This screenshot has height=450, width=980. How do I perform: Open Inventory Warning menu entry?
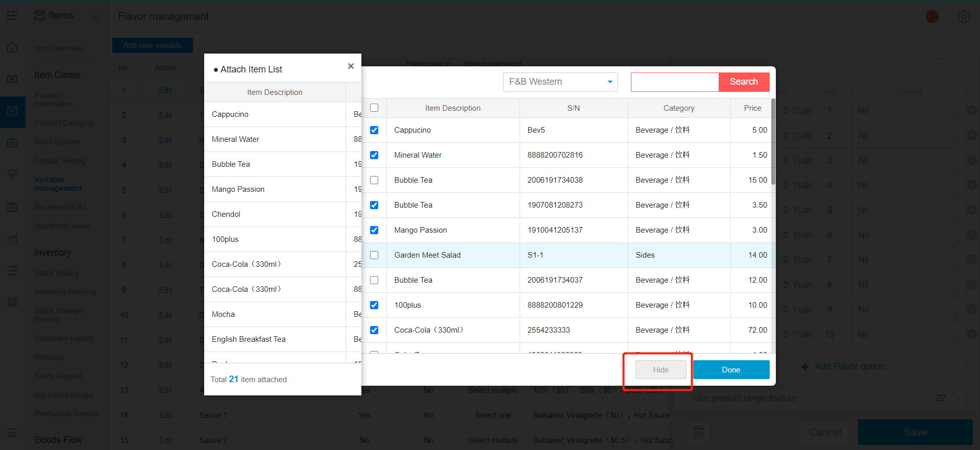tap(65, 292)
